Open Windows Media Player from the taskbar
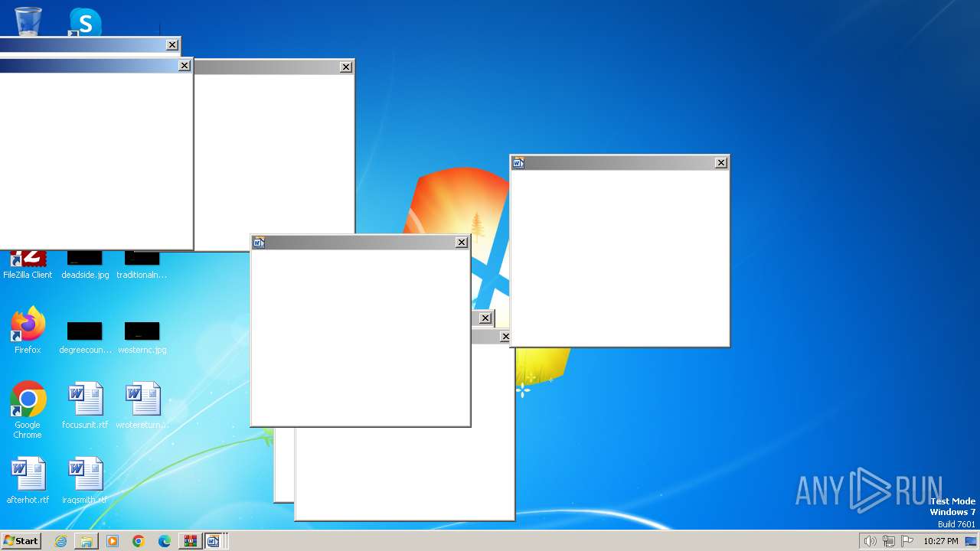The image size is (980, 551). pyautogui.click(x=113, y=541)
